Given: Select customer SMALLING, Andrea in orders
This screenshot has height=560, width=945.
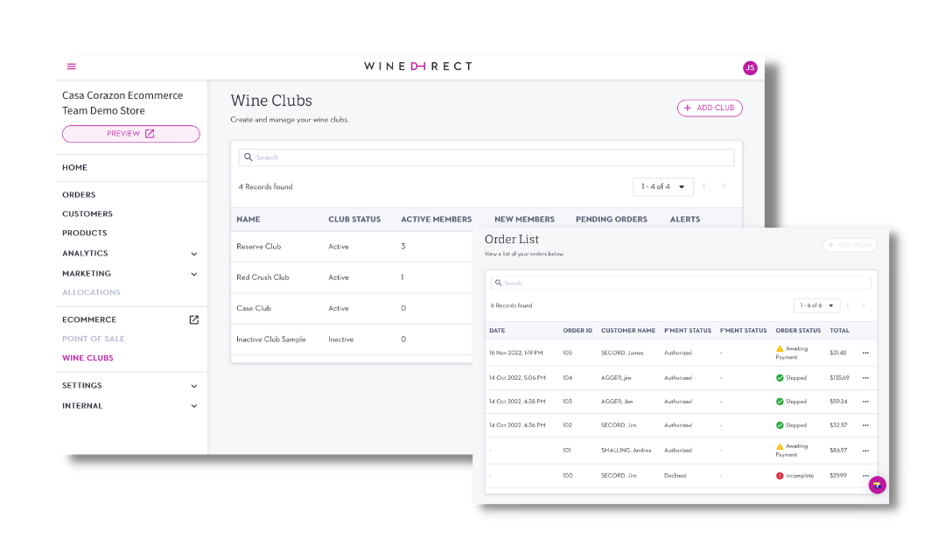Looking at the screenshot, I should coord(626,451).
